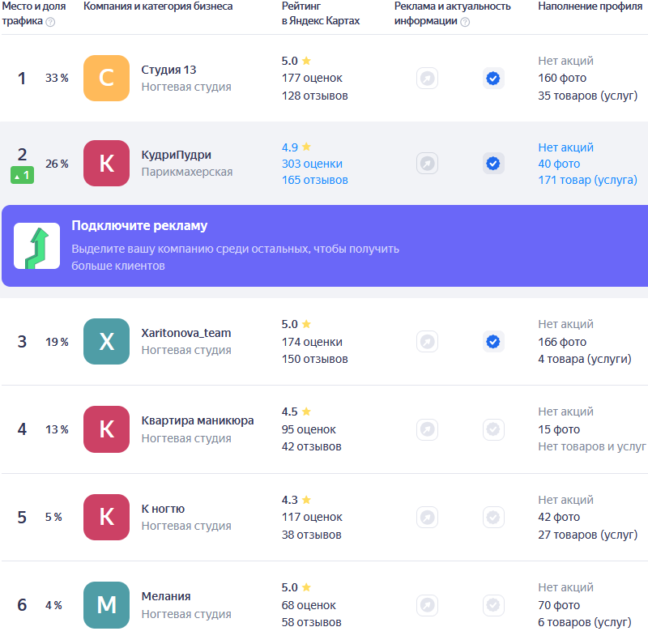Click verified checkmark badge for Студия 13
Screen dimensions: 648x644
(x=492, y=79)
